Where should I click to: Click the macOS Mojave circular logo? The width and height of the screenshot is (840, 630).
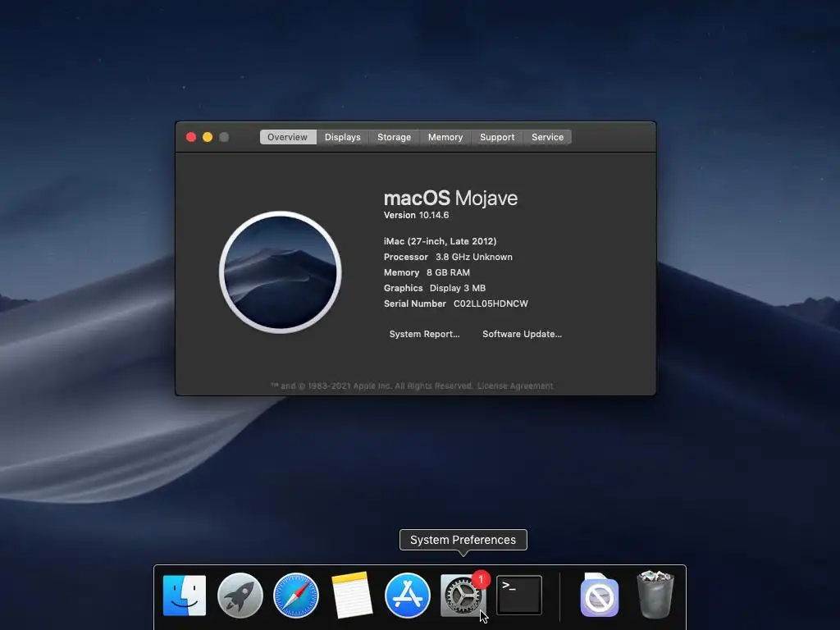[281, 272]
